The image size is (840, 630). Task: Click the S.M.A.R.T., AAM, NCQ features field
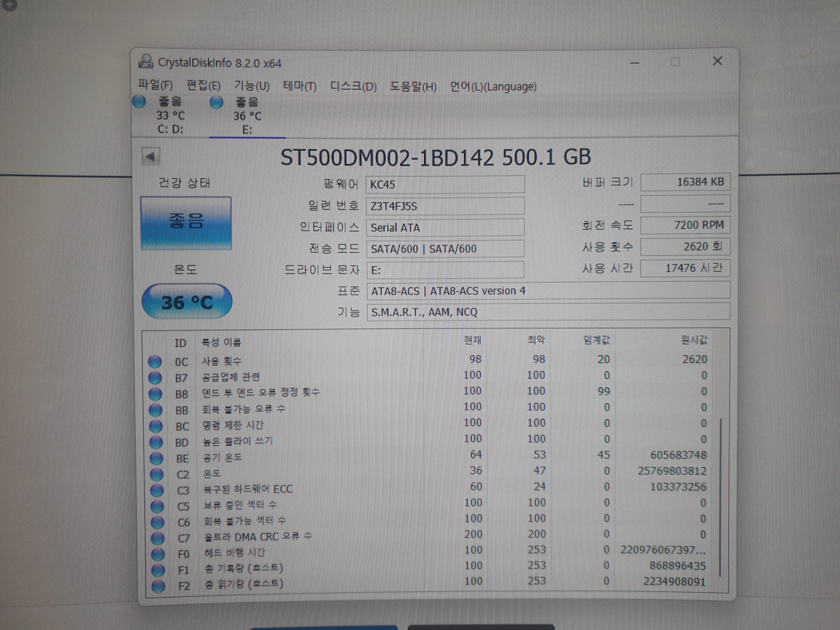pyautogui.click(x=548, y=312)
